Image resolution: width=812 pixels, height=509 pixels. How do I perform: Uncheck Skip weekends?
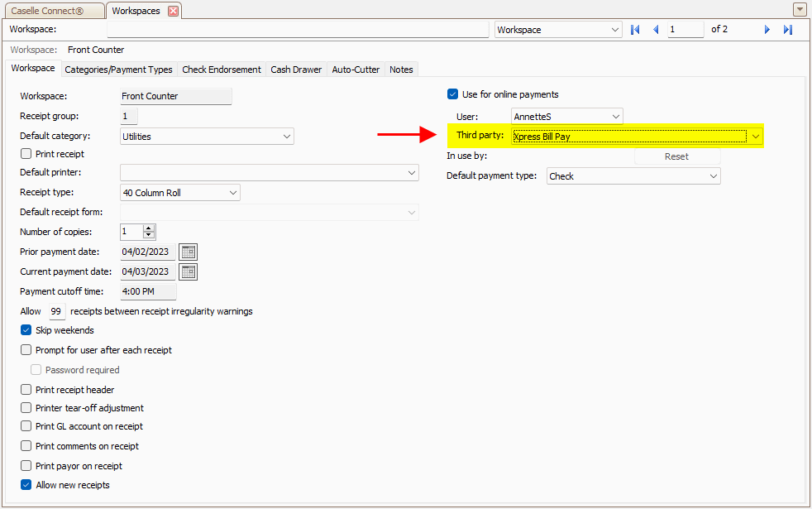click(26, 330)
